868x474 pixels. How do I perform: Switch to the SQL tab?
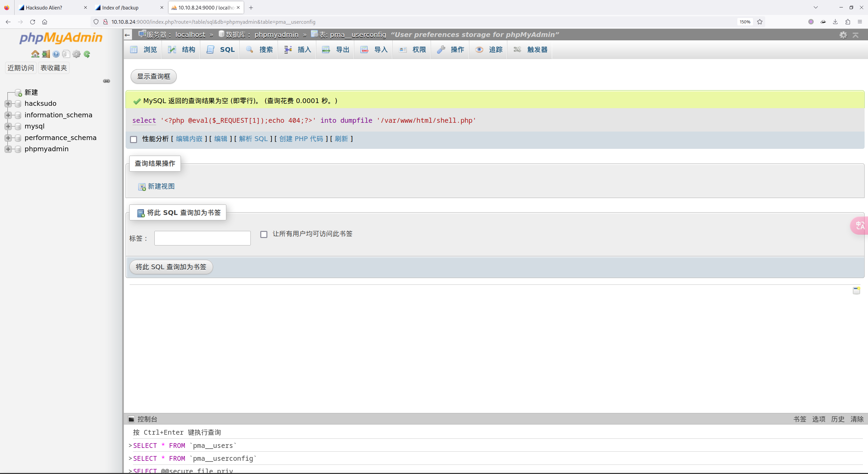tap(220, 50)
